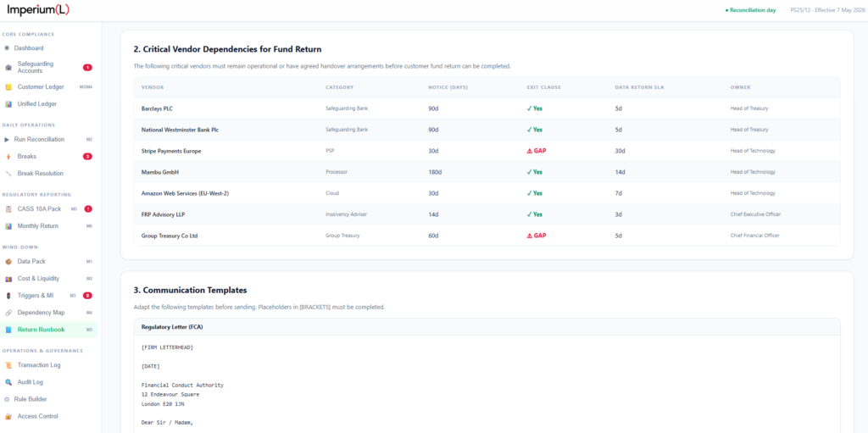This screenshot has width=868, height=433.
Task: Click the Break Resolution wrench icon
Action: click(8, 174)
